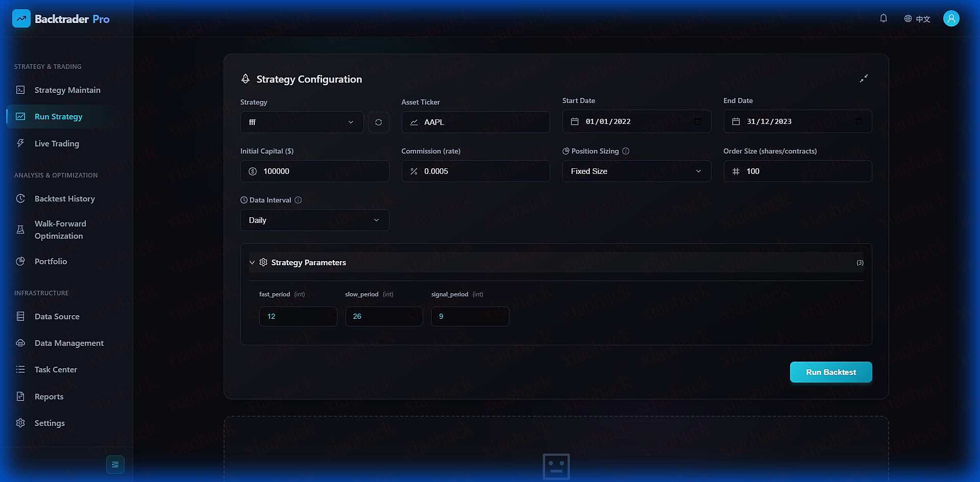Toggle the Strategy Configuration expand arrow
The height and width of the screenshot is (482, 980).
coord(865,79)
